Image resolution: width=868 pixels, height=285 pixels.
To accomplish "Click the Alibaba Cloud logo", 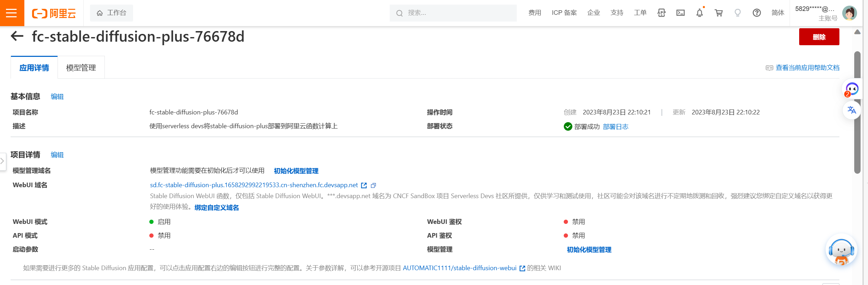I will pyautogui.click(x=54, y=13).
